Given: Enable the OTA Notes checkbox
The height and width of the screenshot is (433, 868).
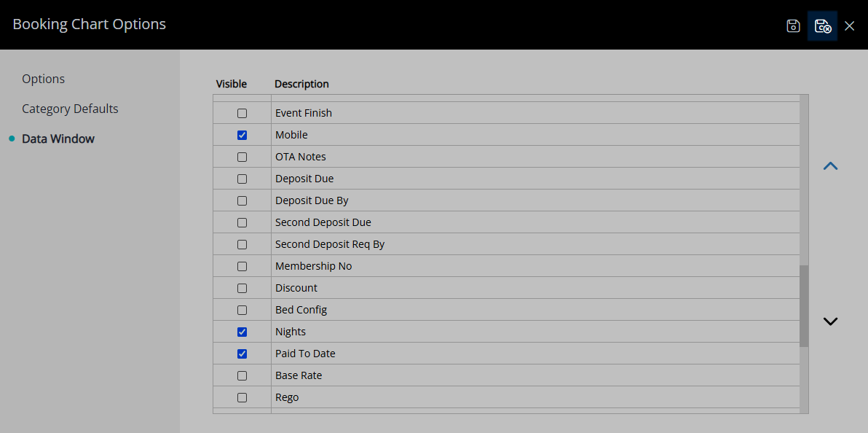Looking at the screenshot, I should click(x=242, y=157).
